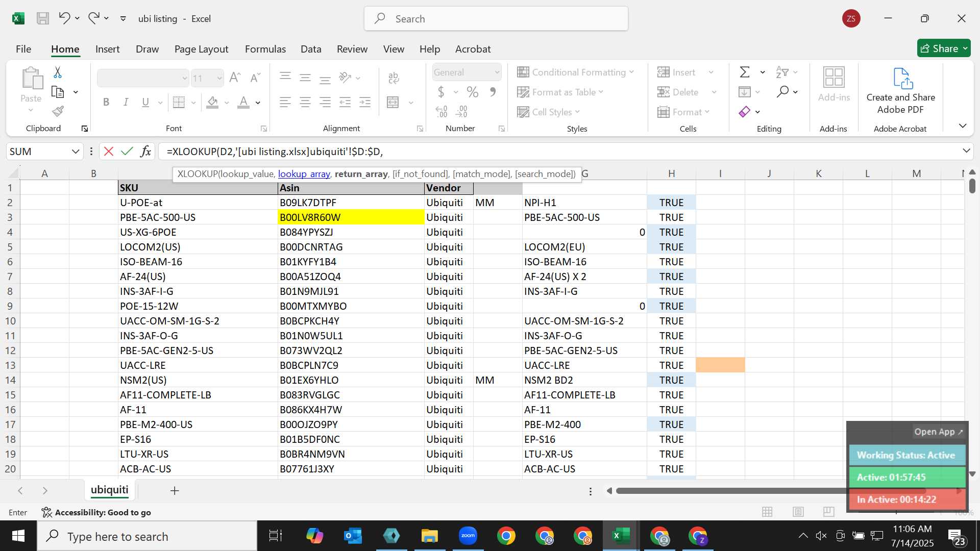Image resolution: width=980 pixels, height=551 pixels.
Task: Open the Name Box dropdown arrow
Action: tap(76, 152)
